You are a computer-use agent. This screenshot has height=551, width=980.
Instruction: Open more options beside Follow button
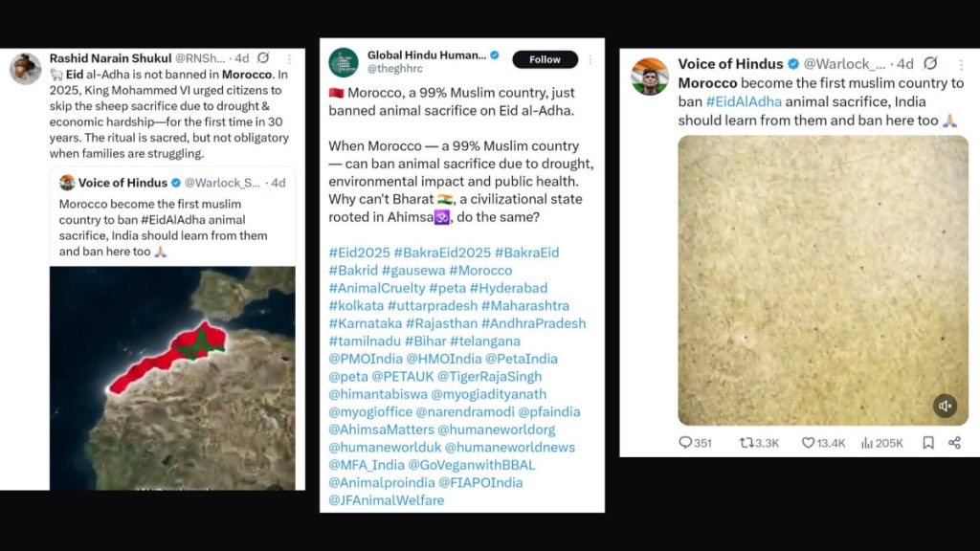tap(590, 59)
